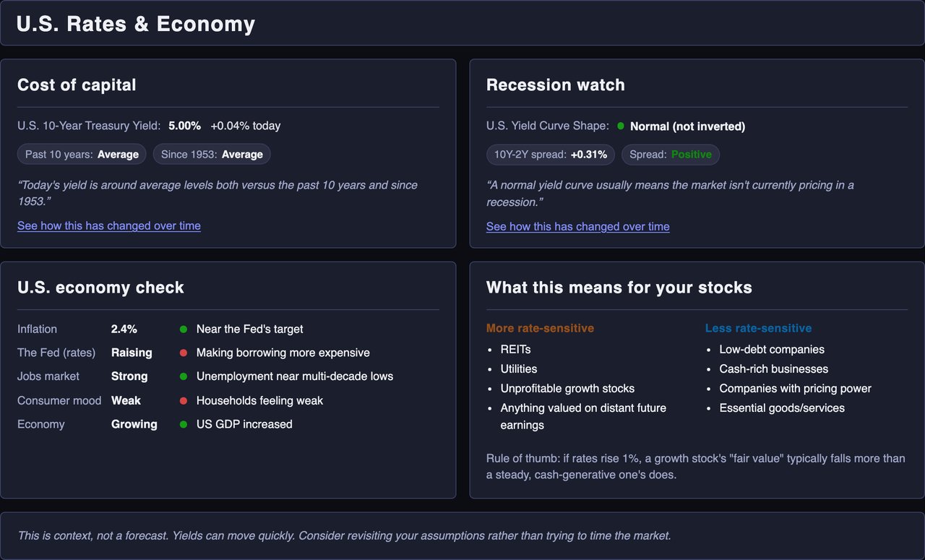Open Recession watch history link
Image resolution: width=925 pixels, height=560 pixels.
(578, 226)
